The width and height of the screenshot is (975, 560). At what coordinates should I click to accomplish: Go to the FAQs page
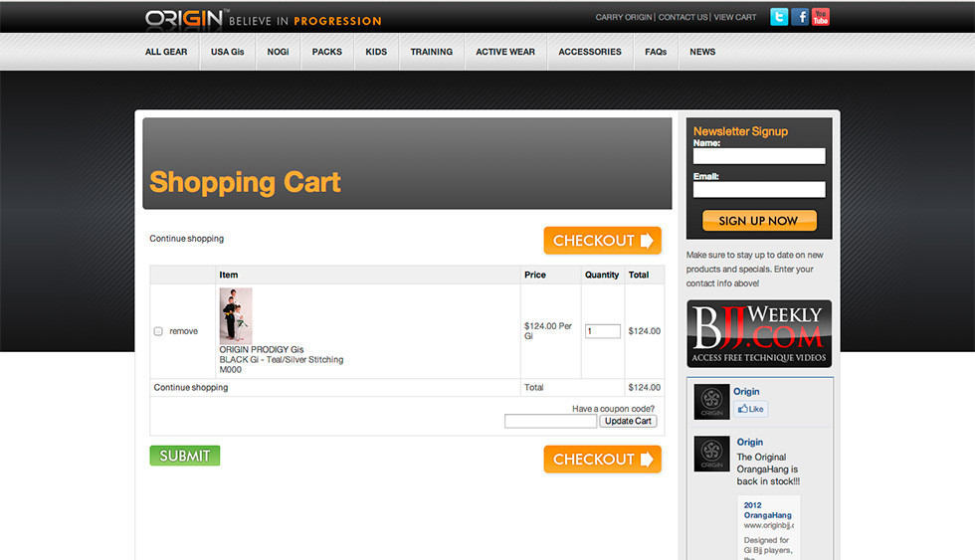coord(656,52)
